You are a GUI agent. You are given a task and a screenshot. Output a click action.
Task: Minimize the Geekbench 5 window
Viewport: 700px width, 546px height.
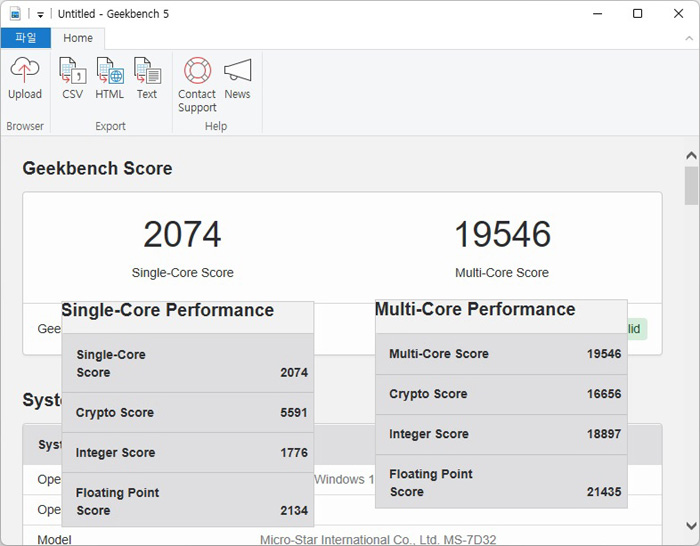point(597,14)
